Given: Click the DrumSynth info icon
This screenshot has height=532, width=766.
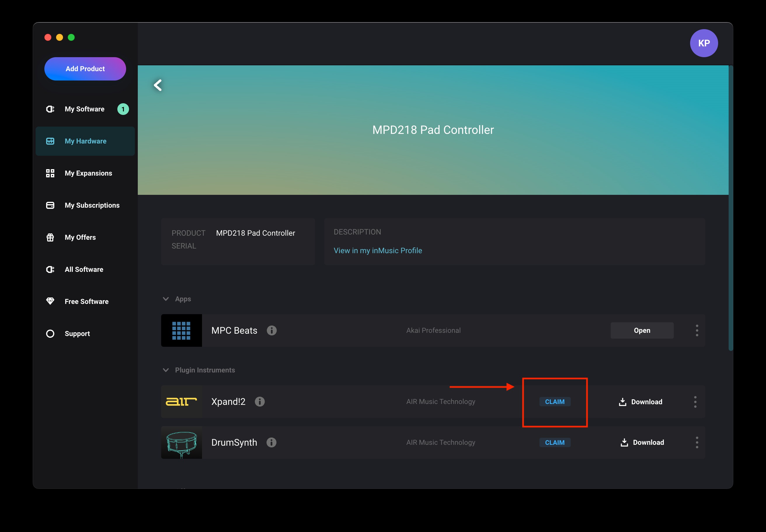Looking at the screenshot, I should click(271, 442).
